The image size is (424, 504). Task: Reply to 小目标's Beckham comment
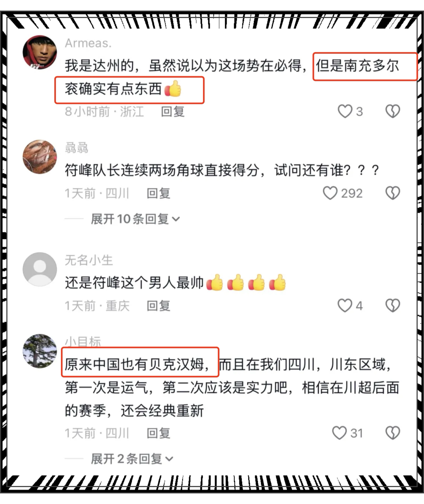(x=158, y=433)
